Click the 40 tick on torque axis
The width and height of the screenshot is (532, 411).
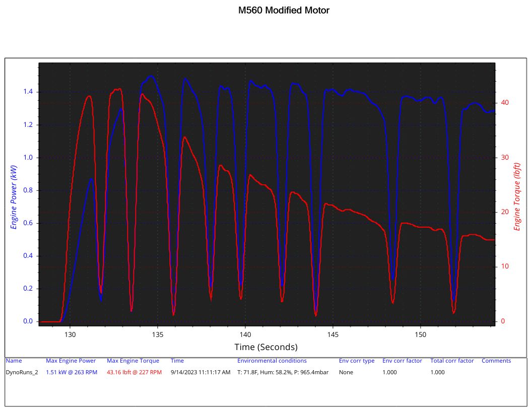[x=505, y=102]
